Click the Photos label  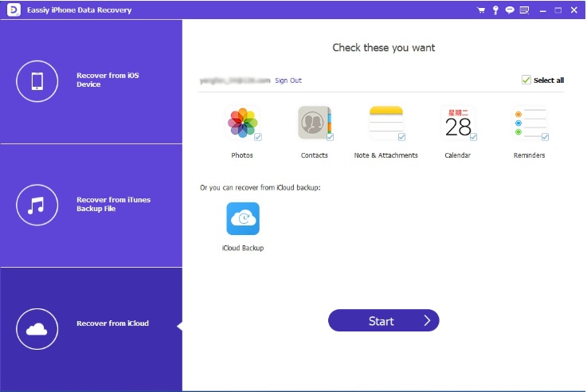coord(242,155)
